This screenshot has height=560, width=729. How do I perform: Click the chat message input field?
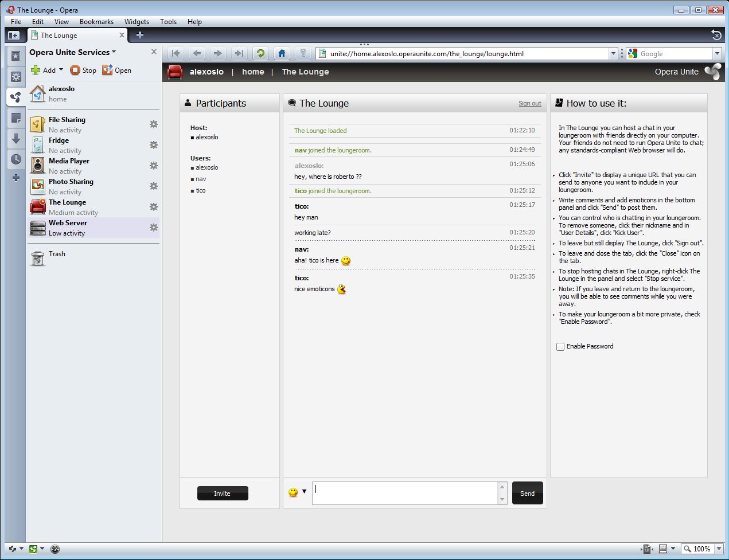[x=404, y=493]
